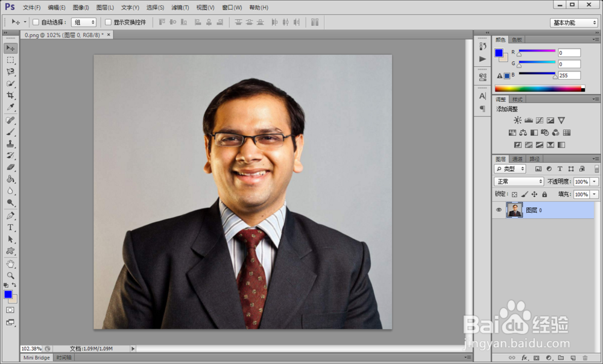Reset default foreground and background colors
The height and width of the screenshot is (364, 603).
pos(6,285)
